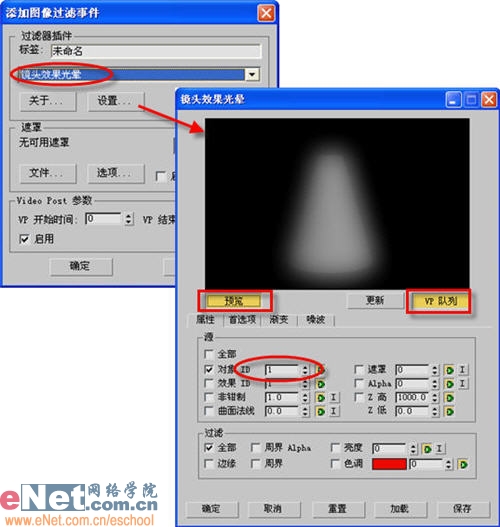
Task: Click the I invert button for 非钳制
Action: [333, 397]
